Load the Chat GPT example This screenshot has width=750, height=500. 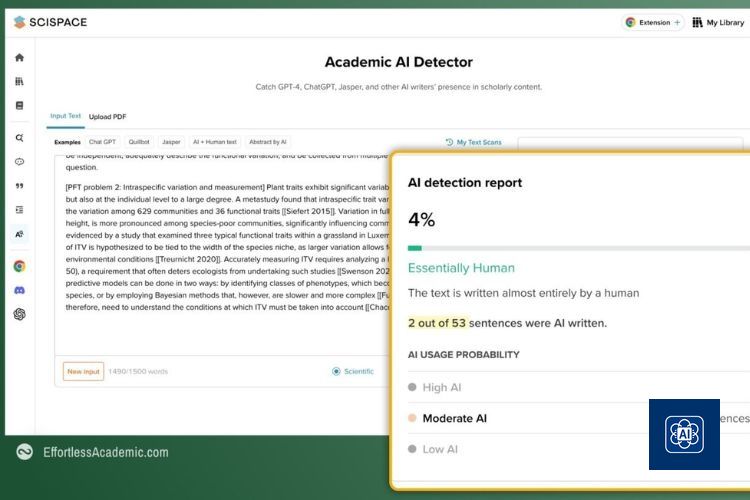(102, 142)
